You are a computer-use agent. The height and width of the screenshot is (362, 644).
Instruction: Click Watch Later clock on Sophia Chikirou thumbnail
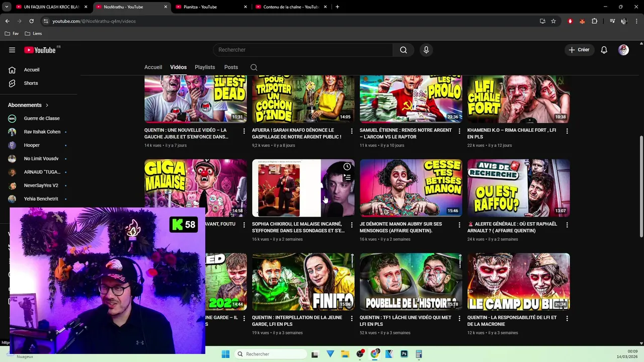coord(347,166)
